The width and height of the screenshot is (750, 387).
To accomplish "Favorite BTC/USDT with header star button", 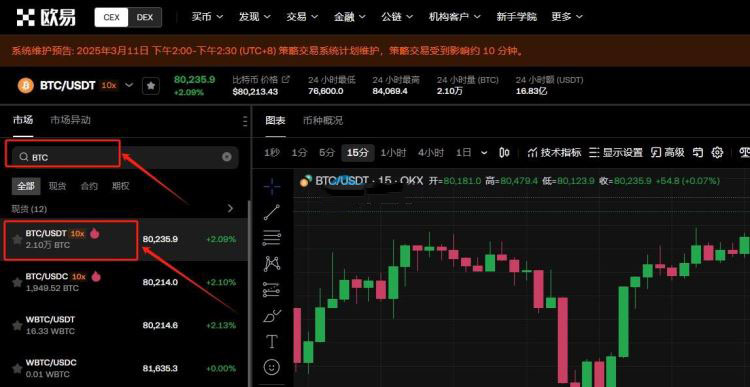I will point(151,86).
